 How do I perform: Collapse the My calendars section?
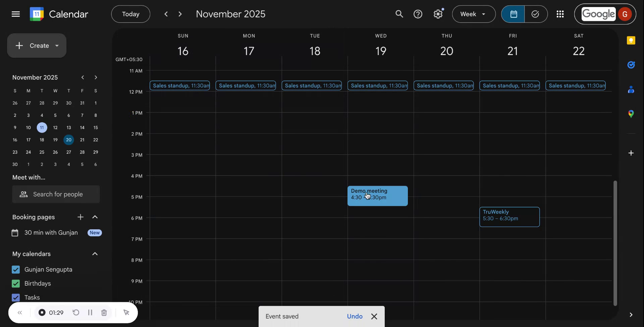95,254
